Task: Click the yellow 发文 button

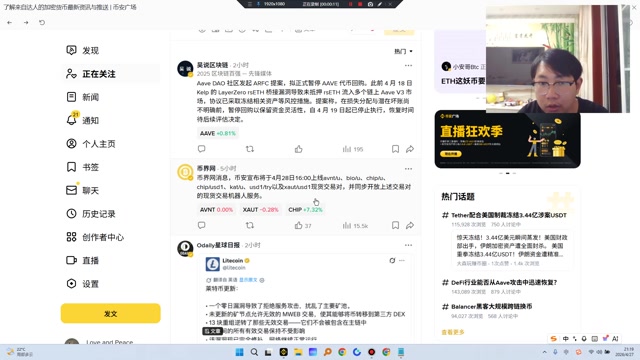Action: [111, 313]
